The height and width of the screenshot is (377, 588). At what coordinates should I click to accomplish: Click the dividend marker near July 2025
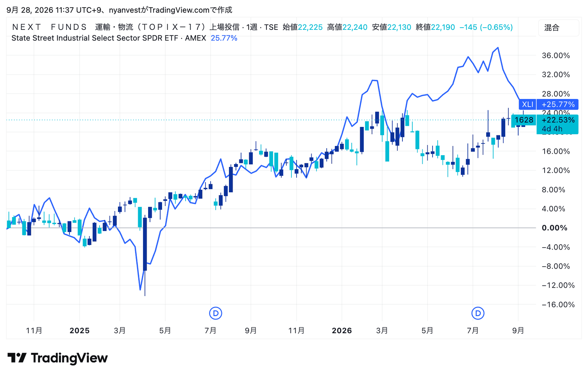pyautogui.click(x=216, y=313)
